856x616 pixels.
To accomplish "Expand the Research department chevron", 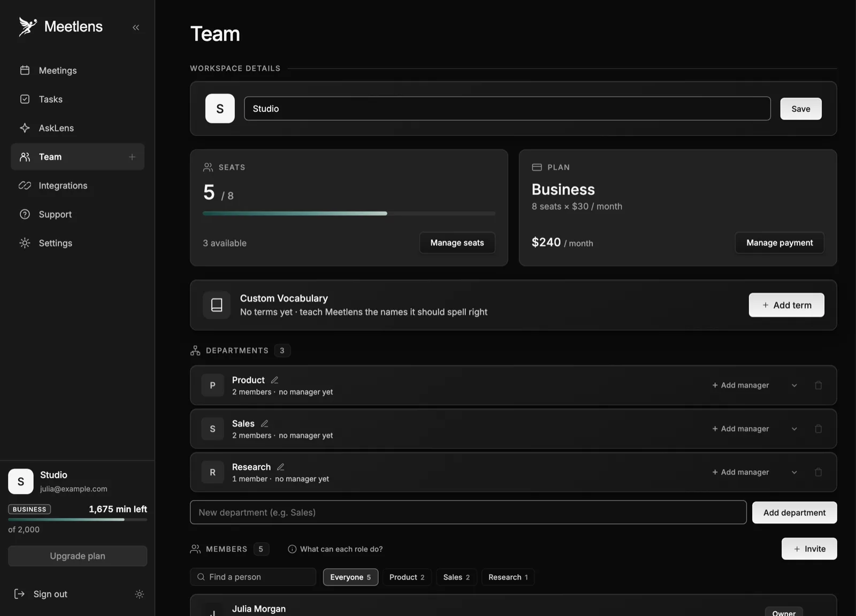I will 794,472.
